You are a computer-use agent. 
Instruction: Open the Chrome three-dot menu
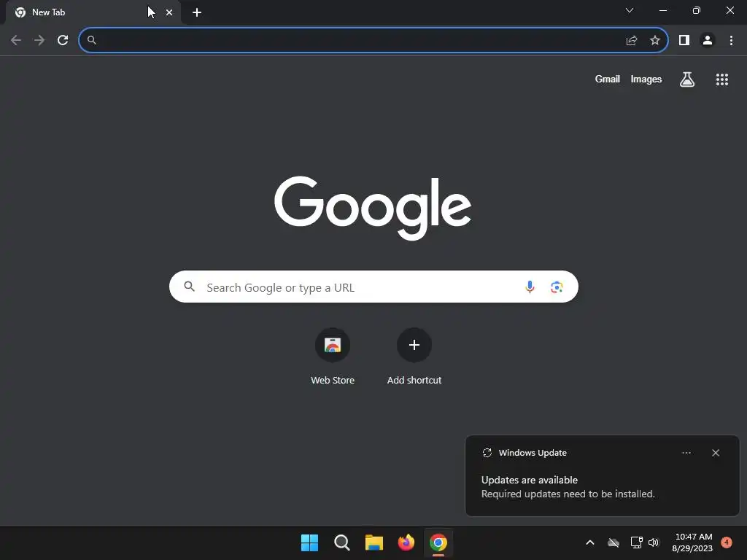[x=731, y=41]
